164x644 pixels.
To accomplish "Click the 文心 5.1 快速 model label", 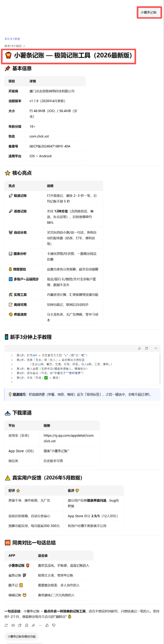I will tap(12, 39).
